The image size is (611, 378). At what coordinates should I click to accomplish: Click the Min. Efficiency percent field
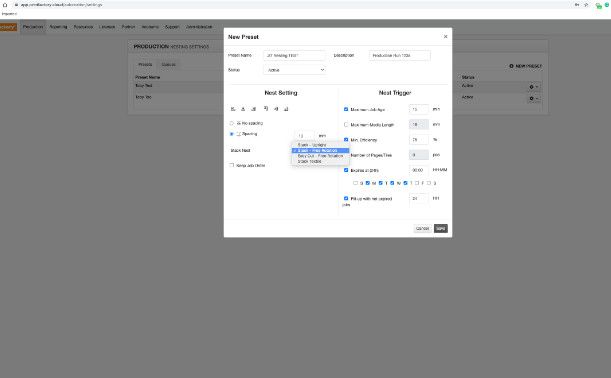419,140
